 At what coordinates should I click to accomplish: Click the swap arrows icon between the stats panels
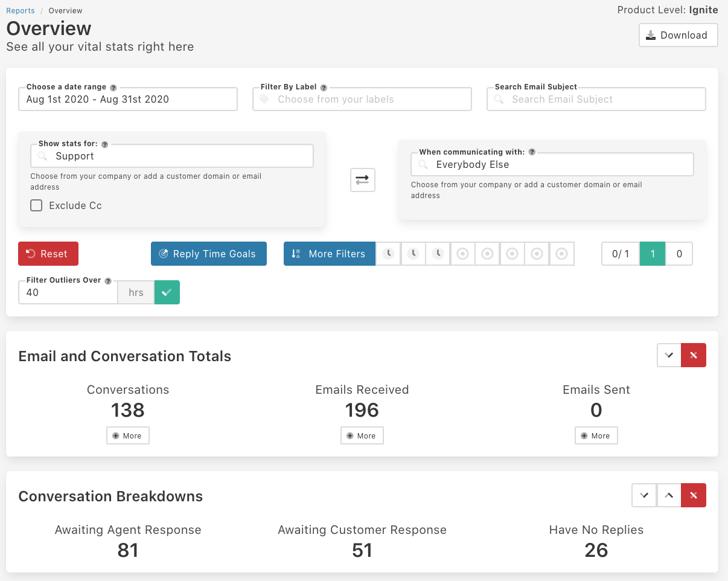[x=362, y=179]
